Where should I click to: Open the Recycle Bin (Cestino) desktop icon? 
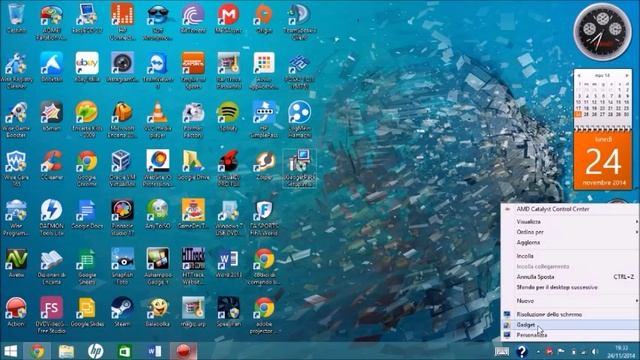point(16,18)
